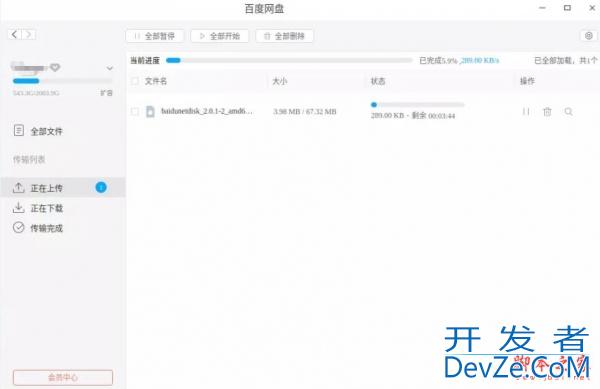Click the overall 当前进度 progress bar
Viewport: 600px width, 389px height.
(289, 60)
